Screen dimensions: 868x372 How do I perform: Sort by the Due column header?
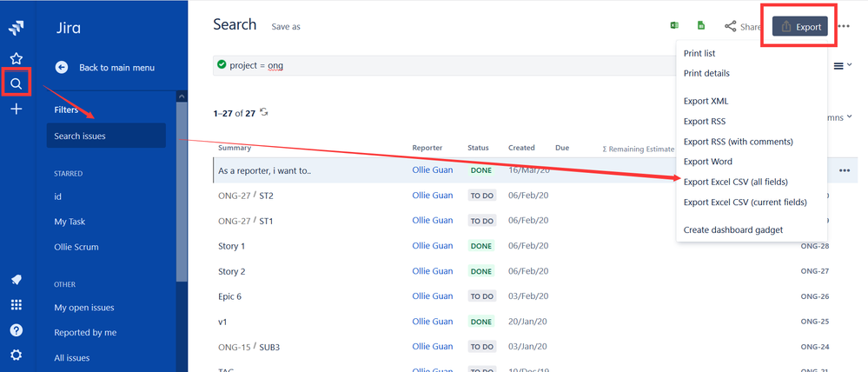pyautogui.click(x=562, y=148)
